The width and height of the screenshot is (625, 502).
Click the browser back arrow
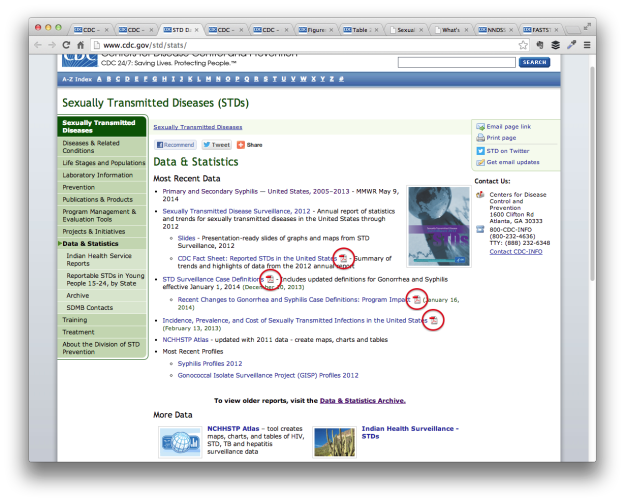click(38, 45)
